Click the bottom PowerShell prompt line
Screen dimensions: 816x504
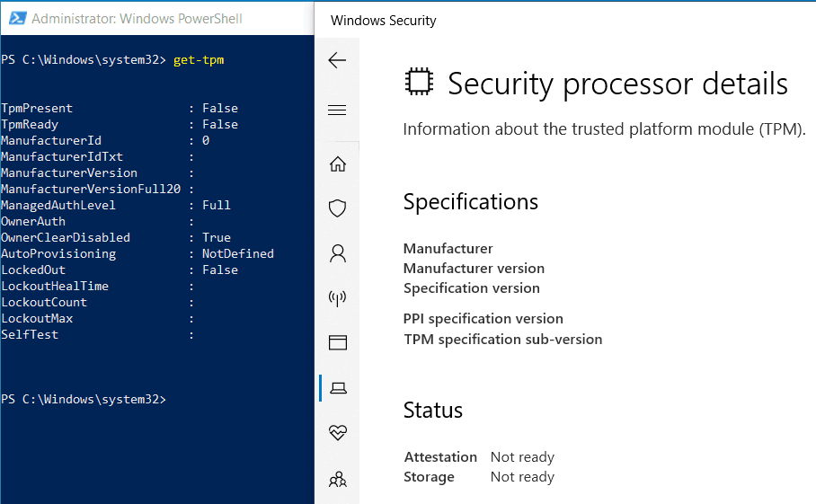click(84, 399)
